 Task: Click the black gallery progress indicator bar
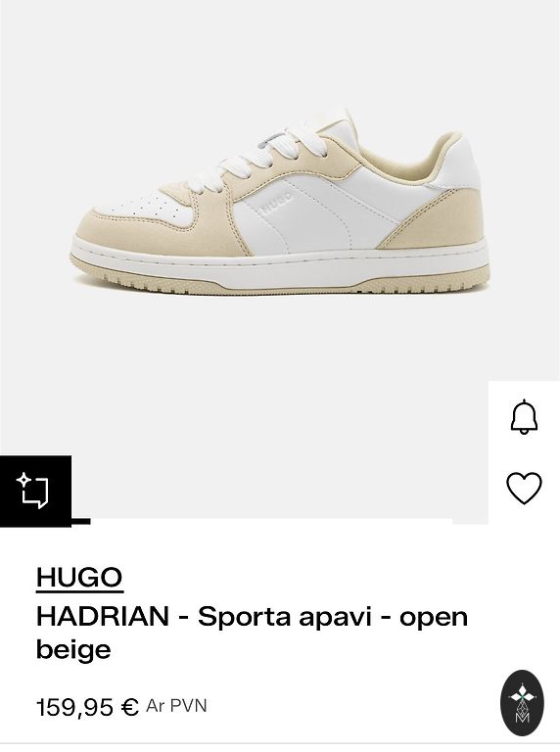click(x=81, y=521)
